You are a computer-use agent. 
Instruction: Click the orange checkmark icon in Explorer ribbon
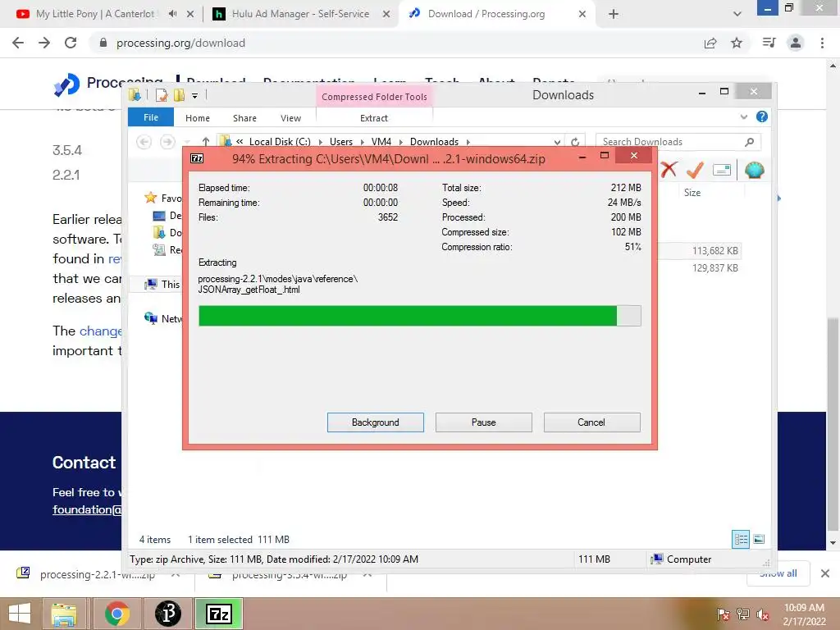coord(695,170)
